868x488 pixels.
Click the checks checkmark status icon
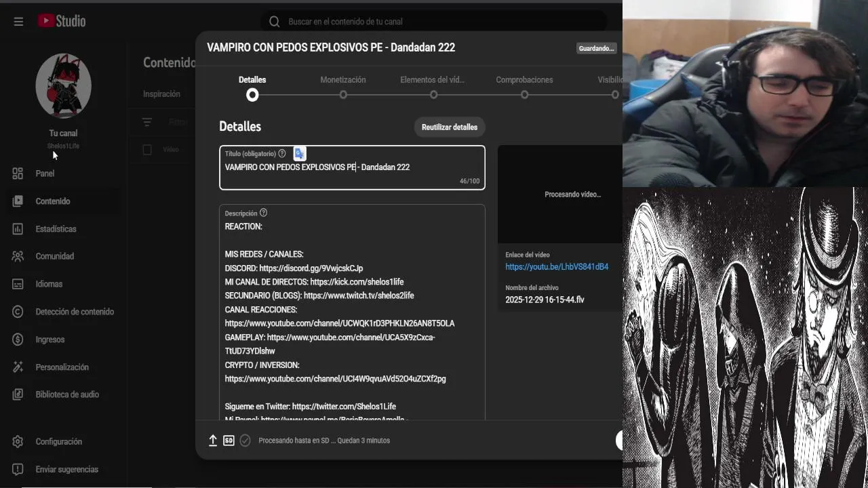pyautogui.click(x=245, y=441)
